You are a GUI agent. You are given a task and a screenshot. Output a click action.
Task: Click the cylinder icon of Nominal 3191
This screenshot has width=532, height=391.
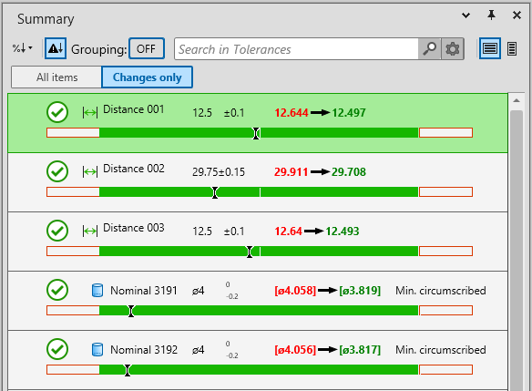click(x=97, y=291)
